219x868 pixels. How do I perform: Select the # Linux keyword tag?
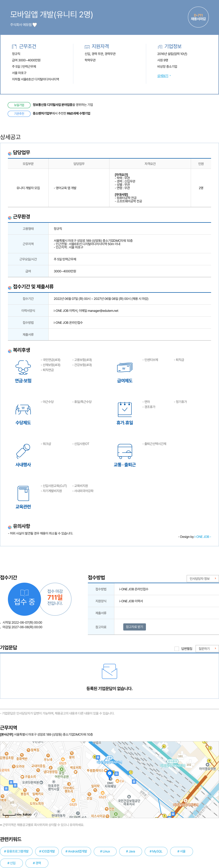click(x=105, y=851)
